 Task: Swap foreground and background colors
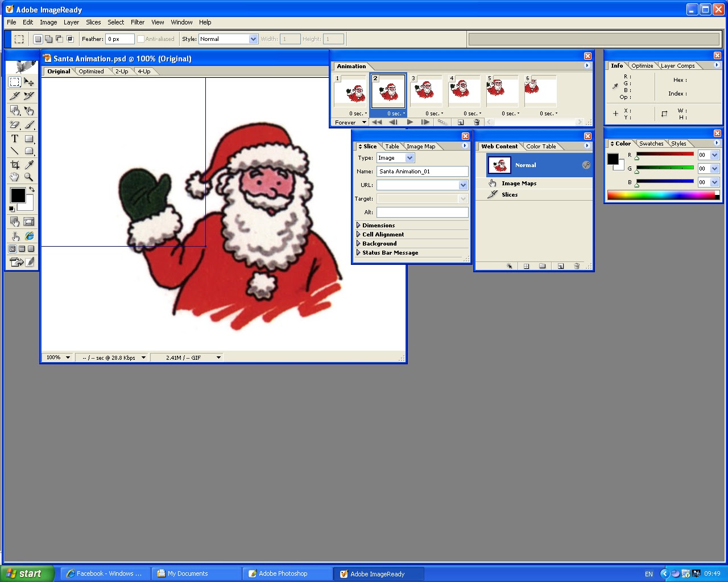[x=32, y=189]
